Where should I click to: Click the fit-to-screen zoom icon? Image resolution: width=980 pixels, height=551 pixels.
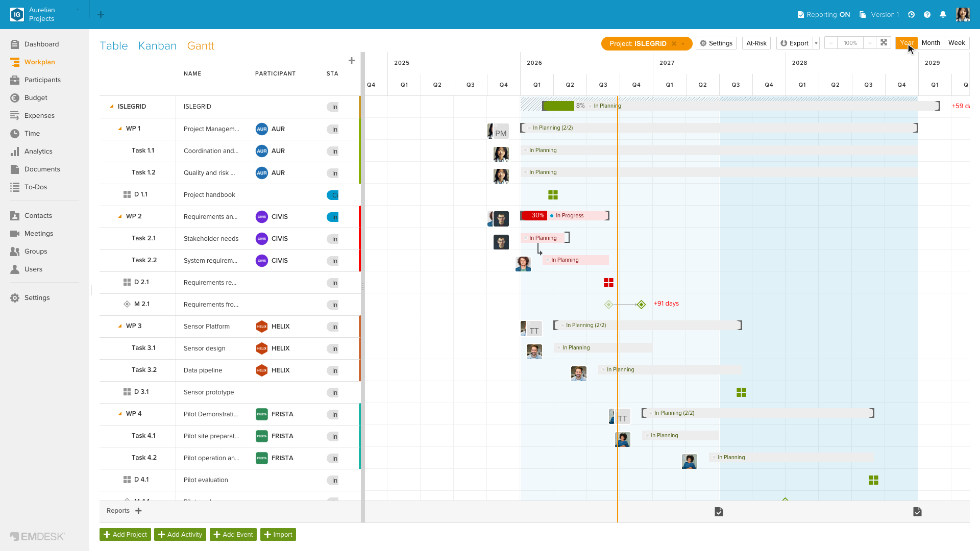(x=884, y=43)
